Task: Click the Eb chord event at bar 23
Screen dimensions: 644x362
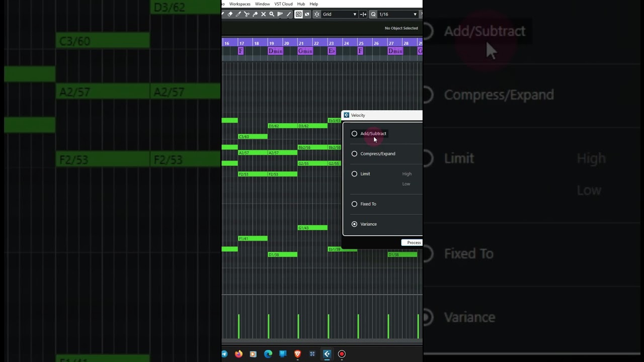Action: pyautogui.click(x=332, y=51)
